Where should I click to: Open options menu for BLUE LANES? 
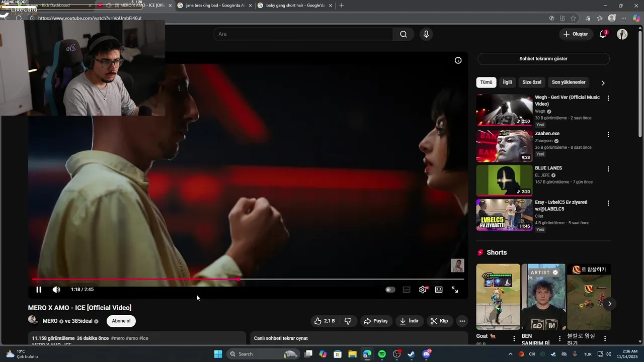click(x=608, y=169)
